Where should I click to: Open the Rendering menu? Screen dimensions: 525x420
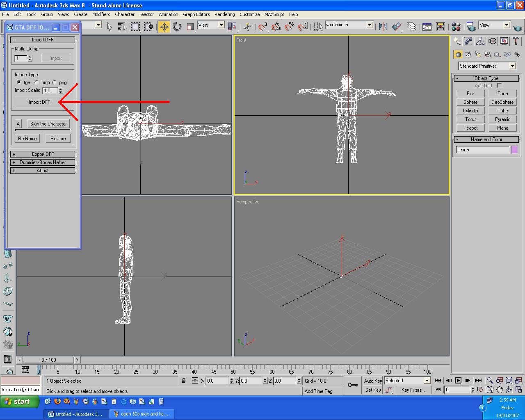(224, 14)
